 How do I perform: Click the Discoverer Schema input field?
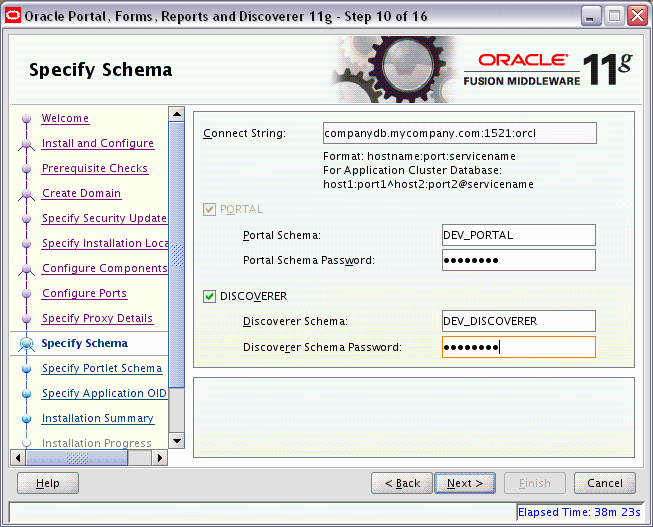pos(519,321)
